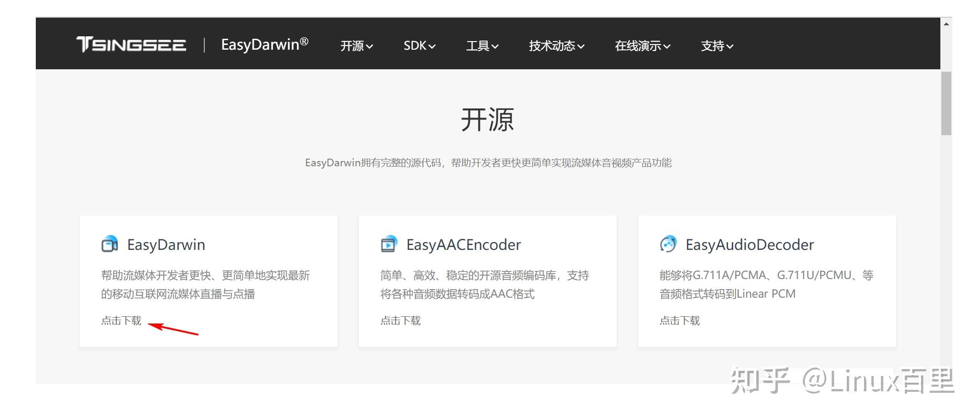The height and width of the screenshot is (420, 980).
Task: Open the 支持 navigation menu
Action: 717,46
